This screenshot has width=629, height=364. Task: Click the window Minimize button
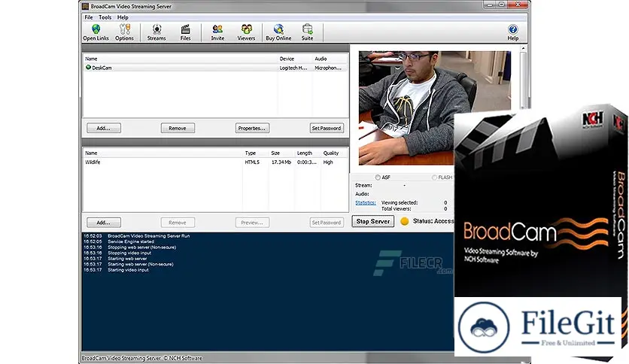click(489, 5)
